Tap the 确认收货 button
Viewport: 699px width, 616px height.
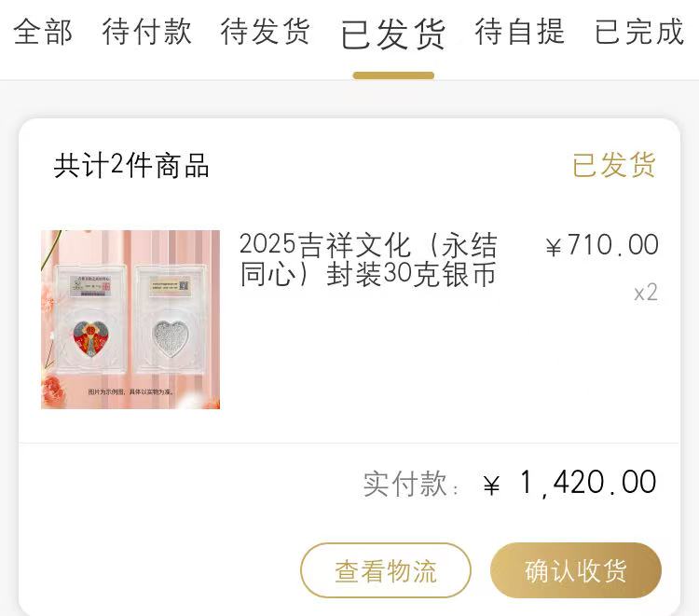(576, 570)
